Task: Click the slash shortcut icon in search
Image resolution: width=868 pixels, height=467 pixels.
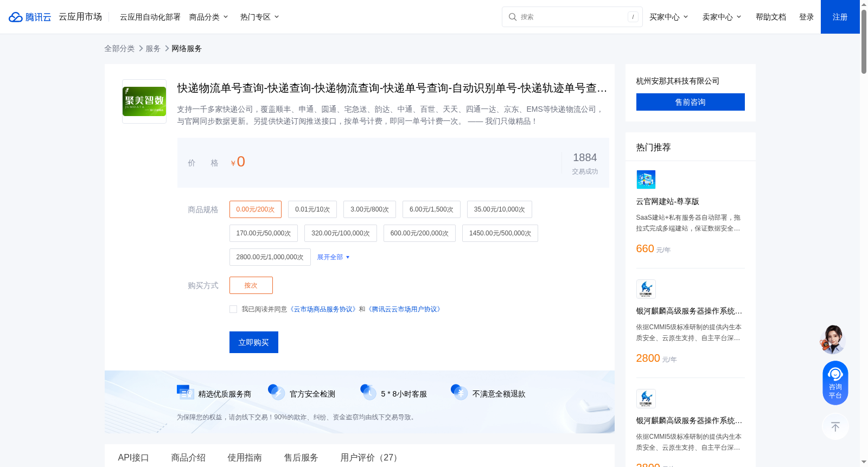Action: tap(633, 17)
